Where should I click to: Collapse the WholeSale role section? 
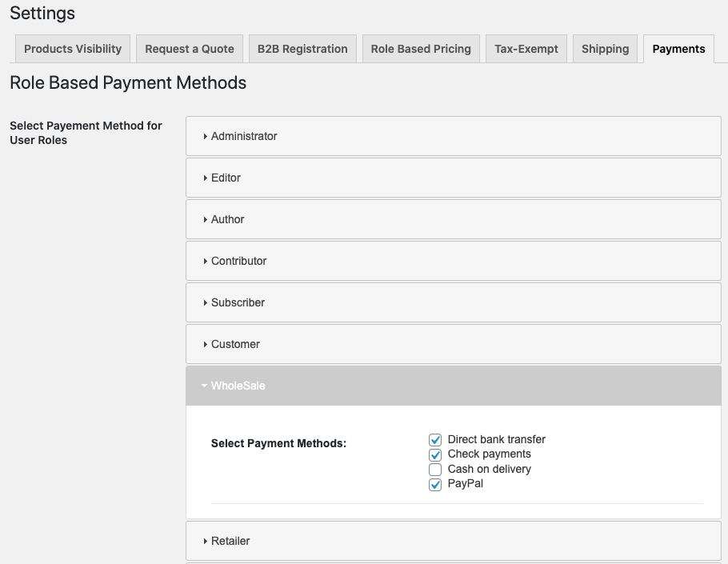click(236, 386)
